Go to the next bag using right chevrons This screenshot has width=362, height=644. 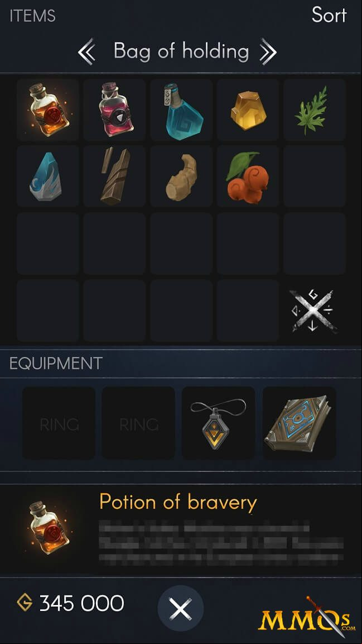click(268, 52)
